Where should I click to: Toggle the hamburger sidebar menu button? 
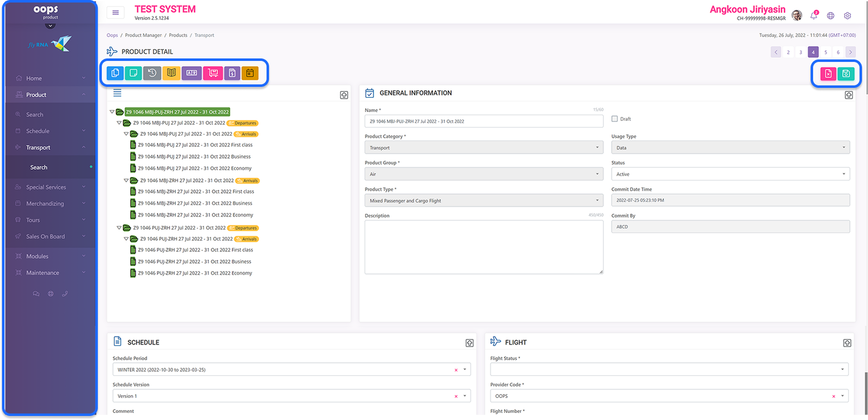(x=115, y=12)
